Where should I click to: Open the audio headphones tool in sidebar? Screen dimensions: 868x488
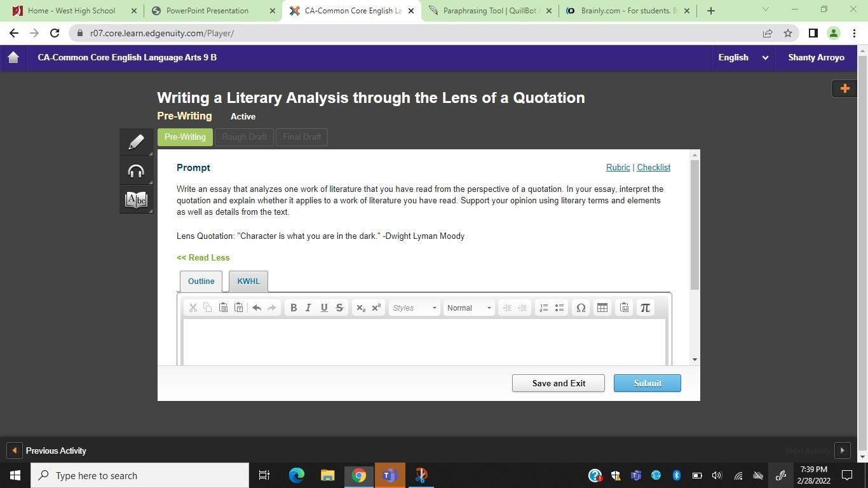(x=136, y=172)
